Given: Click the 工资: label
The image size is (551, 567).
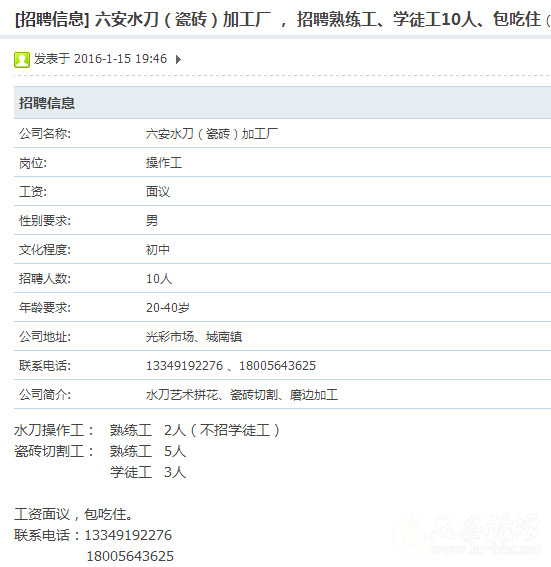Looking at the screenshot, I should pos(33,192).
